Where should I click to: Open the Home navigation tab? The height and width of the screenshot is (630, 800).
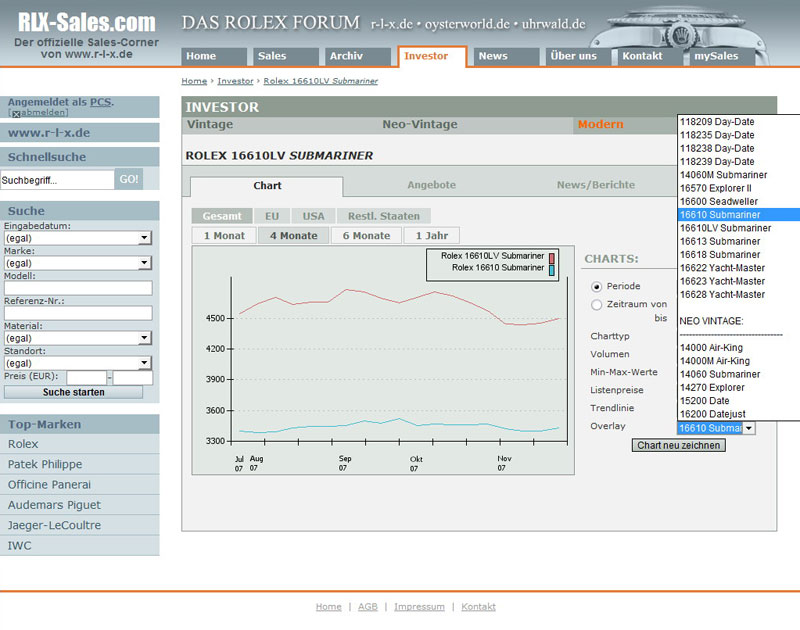click(x=214, y=56)
